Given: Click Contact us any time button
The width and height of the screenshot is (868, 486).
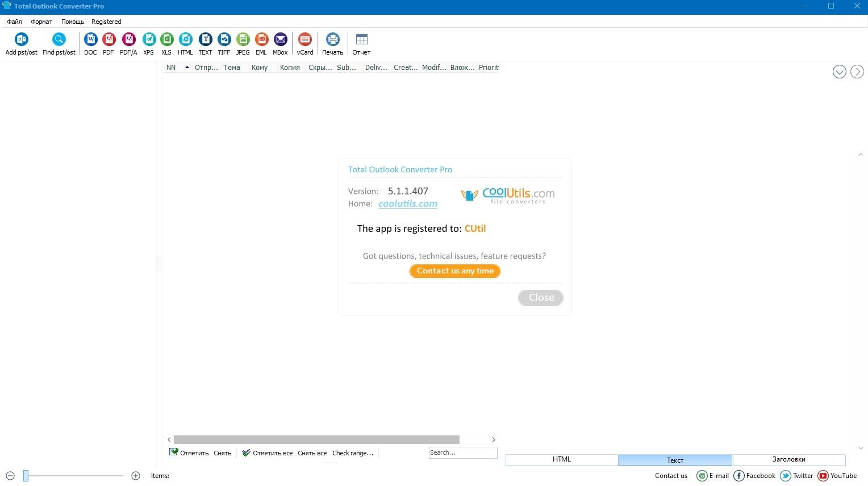Looking at the screenshot, I should tap(455, 271).
